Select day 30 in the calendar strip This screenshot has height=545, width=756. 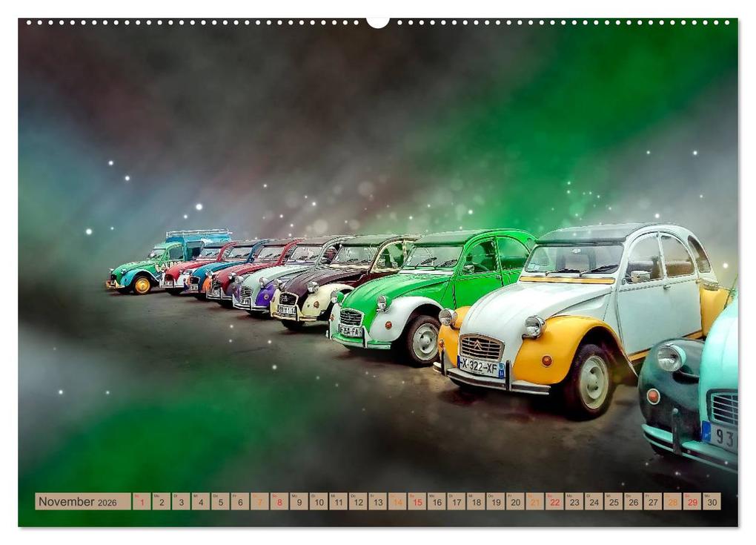(712, 501)
